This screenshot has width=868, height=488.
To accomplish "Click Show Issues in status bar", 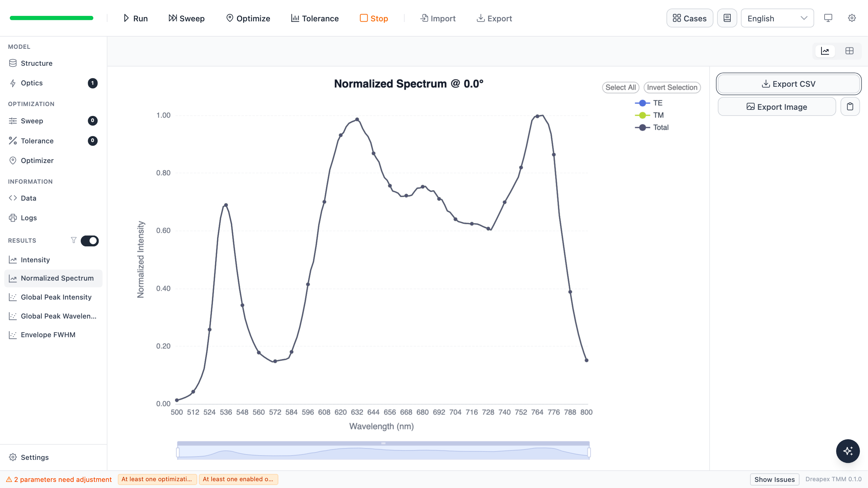I will (774, 479).
